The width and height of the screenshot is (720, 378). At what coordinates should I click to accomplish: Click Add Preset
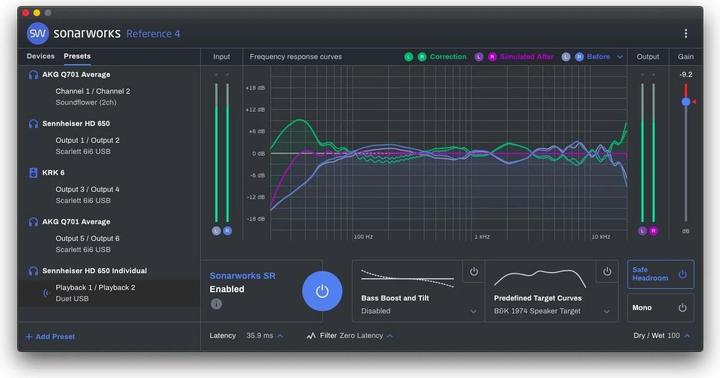(x=51, y=337)
